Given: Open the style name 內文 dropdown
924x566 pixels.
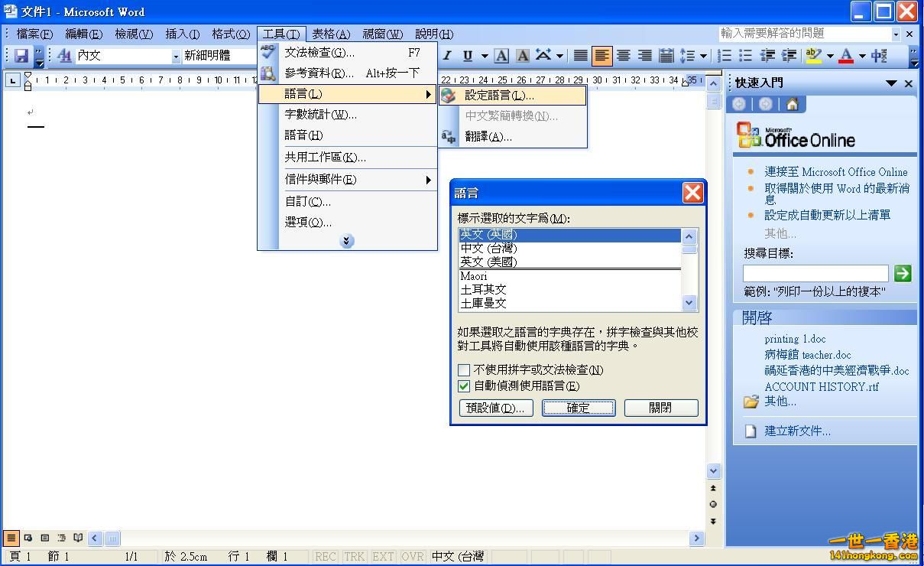Looking at the screenshot, I should coord(176,56).
